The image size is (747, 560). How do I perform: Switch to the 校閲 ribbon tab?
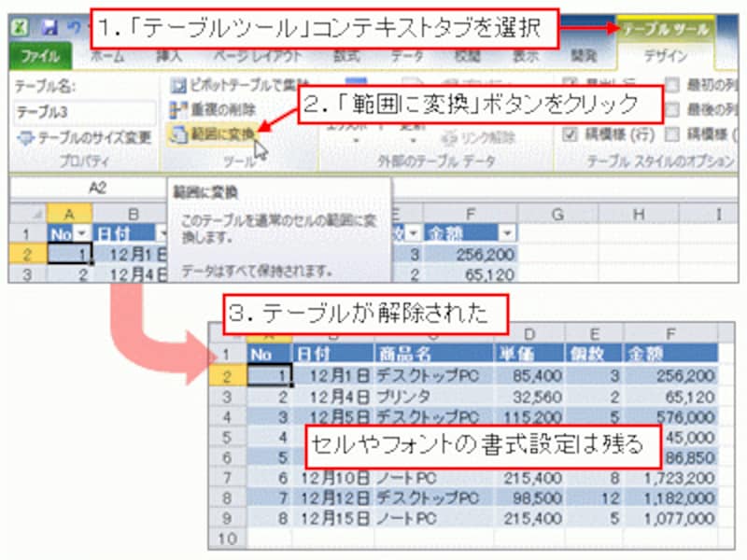[x=467, y=57]
